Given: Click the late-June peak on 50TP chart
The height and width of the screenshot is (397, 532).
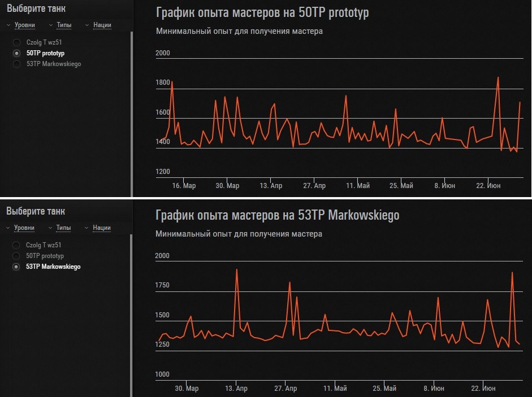Looking at the screenshot, I should pos(498,78).
